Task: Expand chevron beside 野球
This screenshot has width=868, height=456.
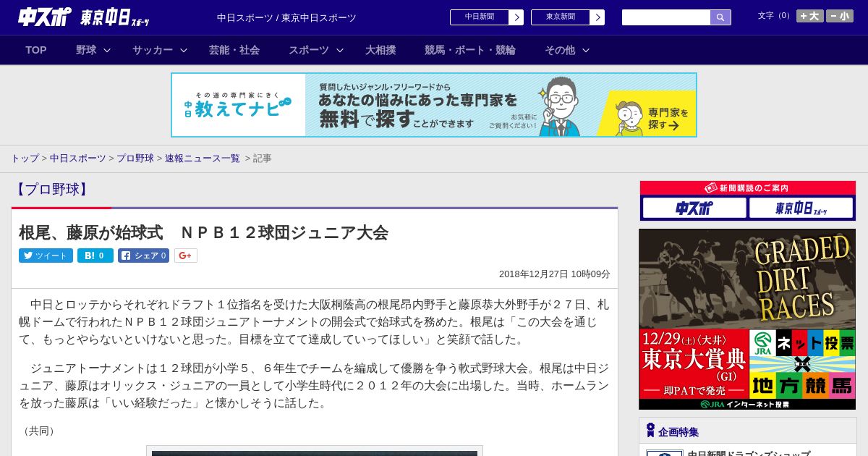Action: pyautogui.click(x=107, y=50)
